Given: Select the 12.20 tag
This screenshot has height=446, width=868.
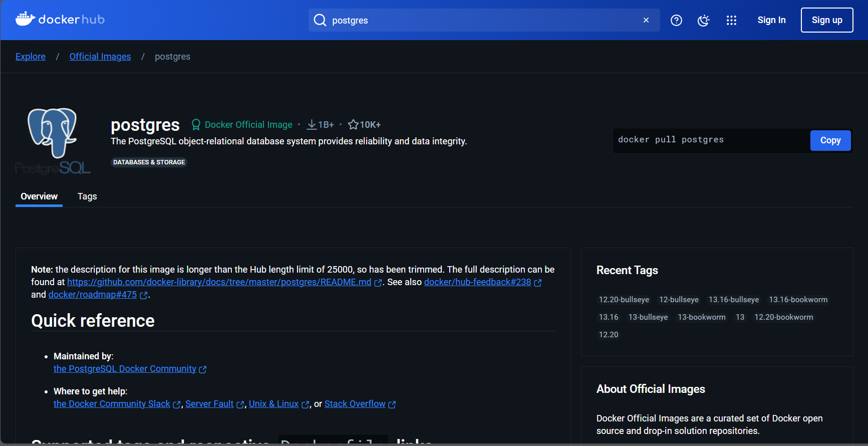Looking at the screenshot, I should coord(609,335).
